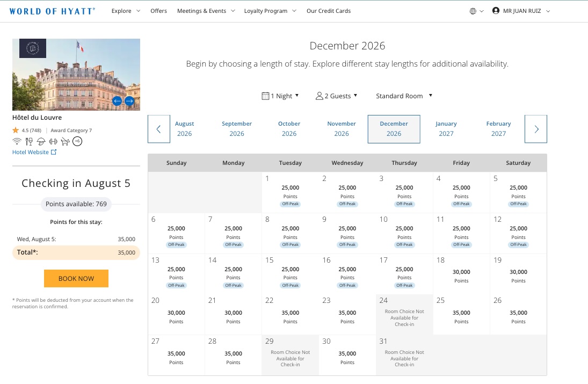The height and width of the screenshot is (384, 588).
Task: Open the MR JUAN RUIZ account menu
Action: tap(521, 11)
